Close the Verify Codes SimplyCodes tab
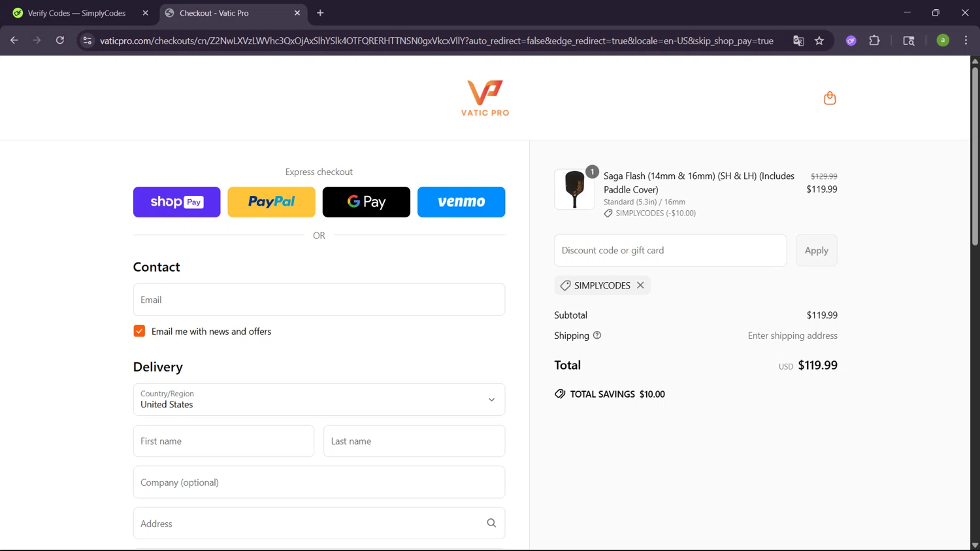The width and height of the screenshot is (980, 551). (x=145, y=13)
